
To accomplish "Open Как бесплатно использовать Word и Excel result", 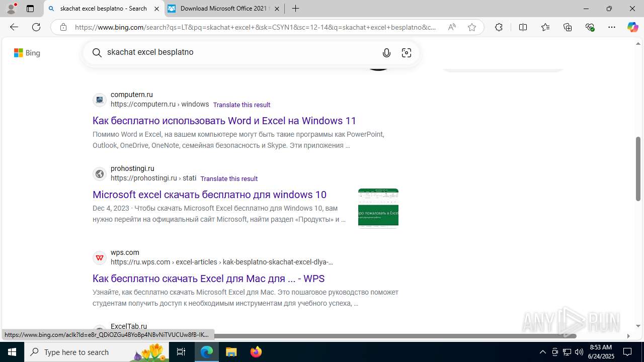I will tap(224, 121).
